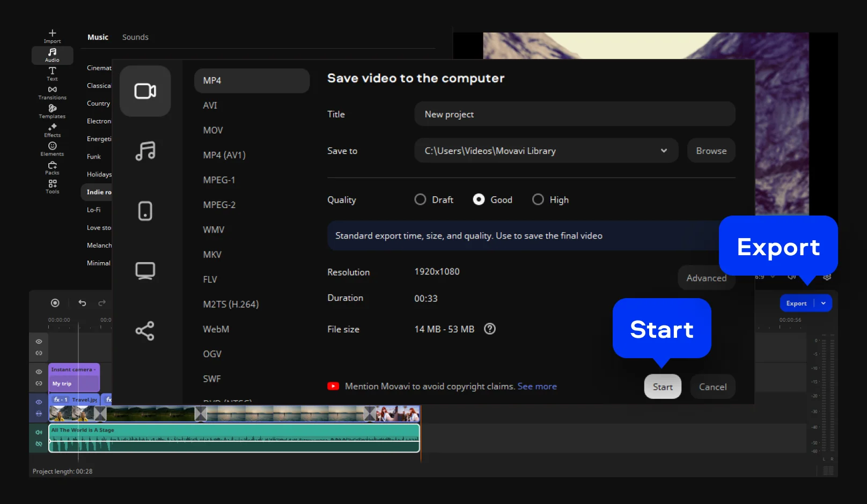Click the link icon on the empty top track
Image resolution: width=867 pixels, height=504 pixels.
[39, 353]
